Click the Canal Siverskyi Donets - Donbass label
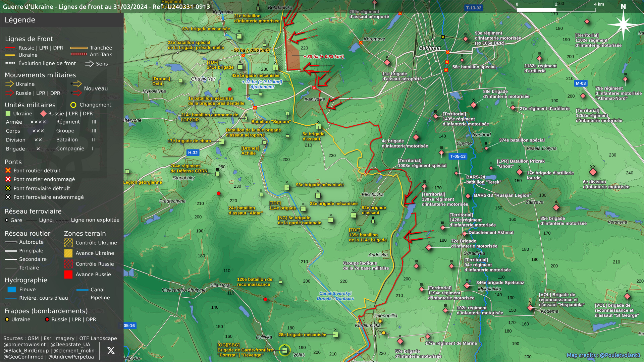Image resolution: width=644 pixels, height=362 pixels. click(x=335, y=296)
